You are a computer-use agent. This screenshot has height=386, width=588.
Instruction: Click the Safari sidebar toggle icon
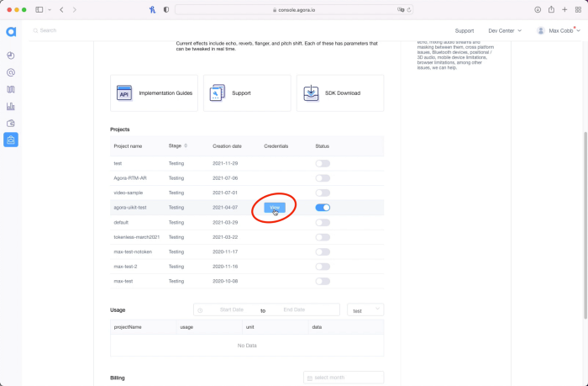39,10
